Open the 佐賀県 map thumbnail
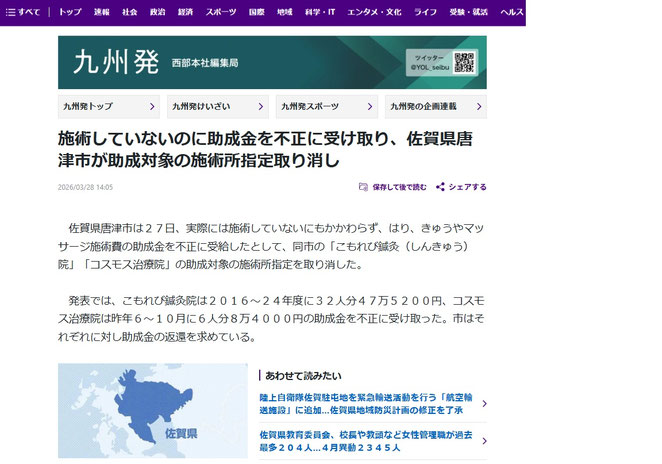Screen dimensions: 662x464 [x=153, y=410]
